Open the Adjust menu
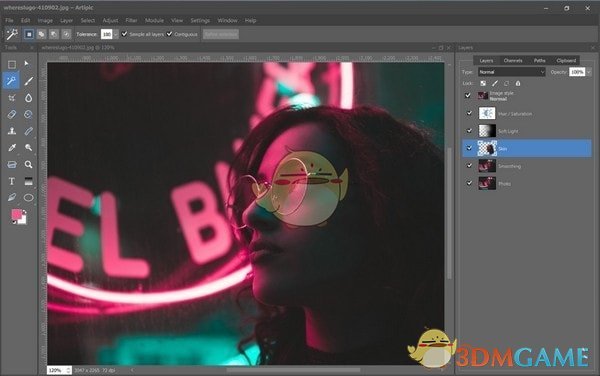The image size is (600, 376). pyautogui.click(x=110, y=20)
